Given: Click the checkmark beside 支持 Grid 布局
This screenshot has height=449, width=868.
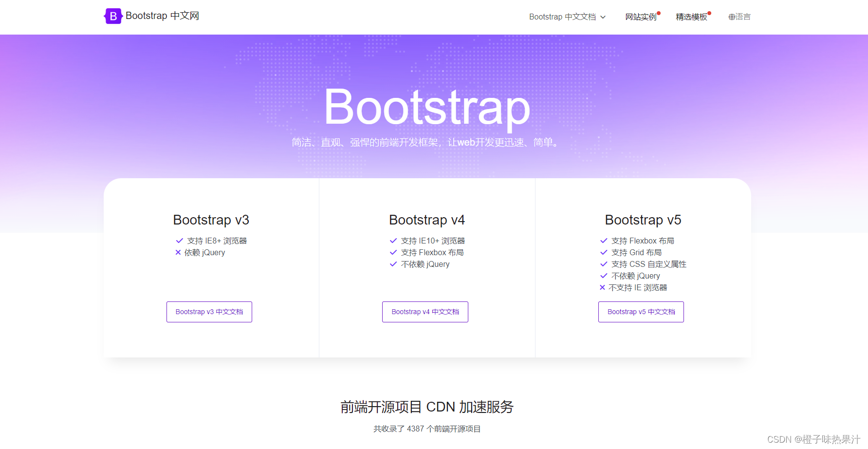Looking at the screenshot, I should [604, 252].
